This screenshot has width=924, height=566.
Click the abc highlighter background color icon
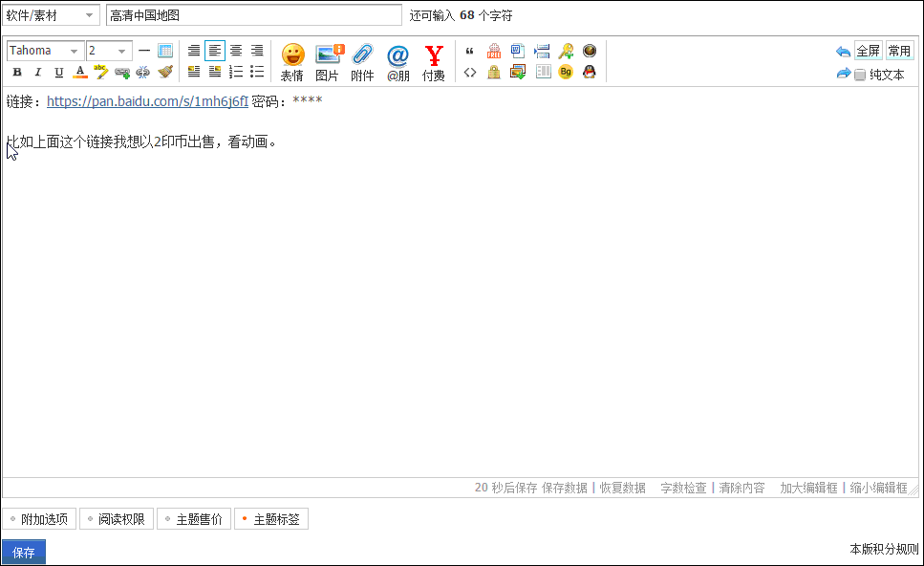pyautogui.click(x=100, y=72)
